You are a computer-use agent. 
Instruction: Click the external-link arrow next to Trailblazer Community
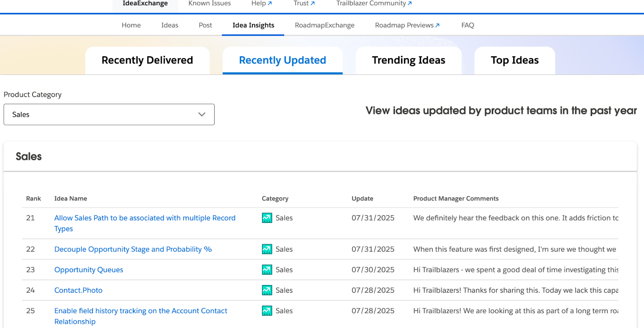[410, 3]
